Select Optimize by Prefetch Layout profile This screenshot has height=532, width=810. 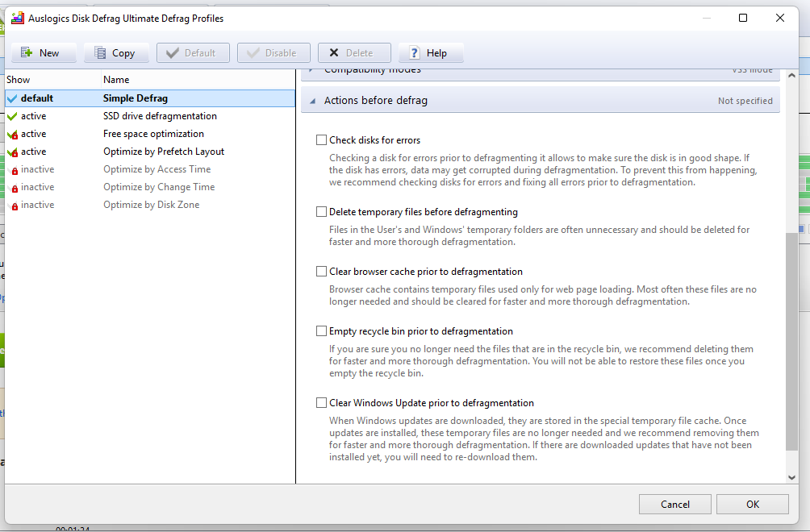(x=164, y=152)
